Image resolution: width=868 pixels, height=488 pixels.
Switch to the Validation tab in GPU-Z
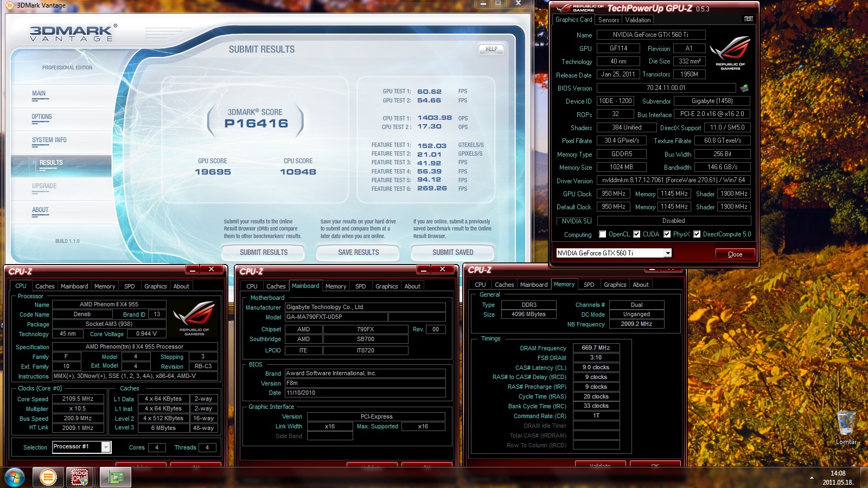click(x=638, y=20)
